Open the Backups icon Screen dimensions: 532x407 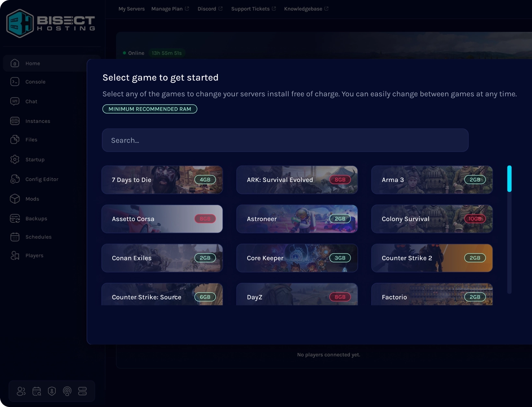point(15,218)
